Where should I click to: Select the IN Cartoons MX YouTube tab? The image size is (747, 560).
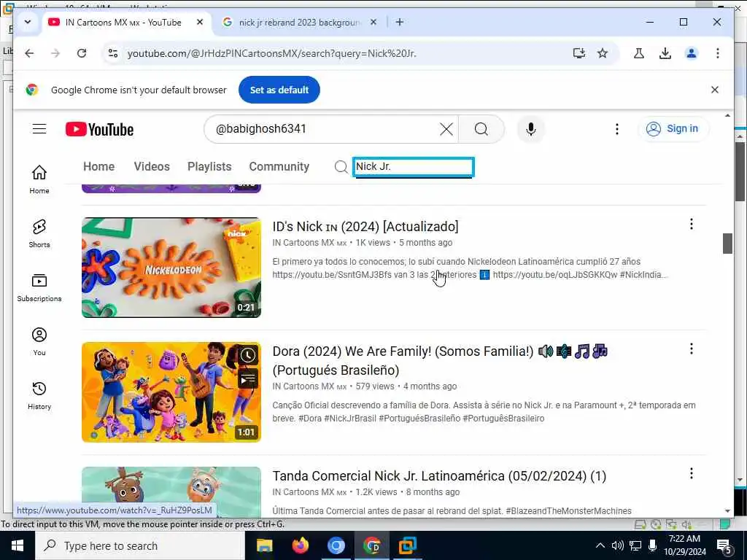(124, 23)
